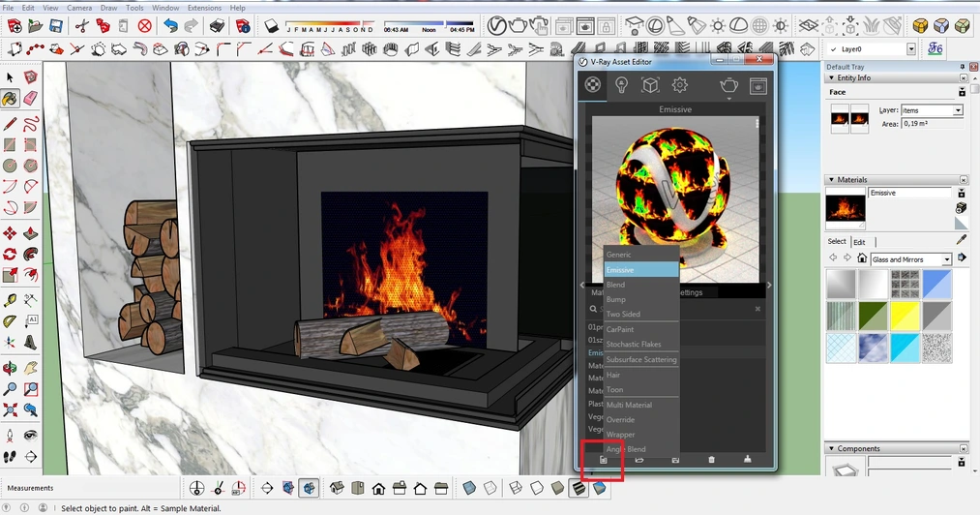Select the Rotate tool
Image resolution: width=980 pixels, height=515 pixels.
(10, 254)
